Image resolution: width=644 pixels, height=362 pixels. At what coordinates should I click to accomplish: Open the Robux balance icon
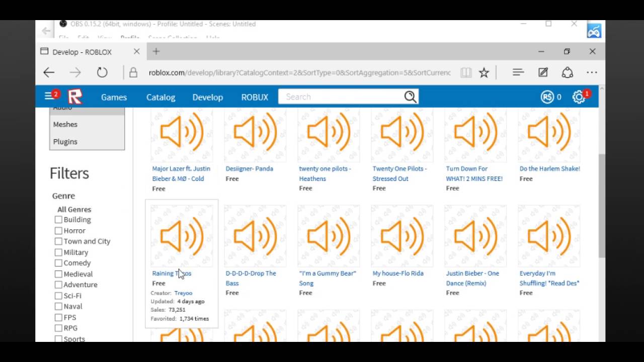(x=547, y=97)
